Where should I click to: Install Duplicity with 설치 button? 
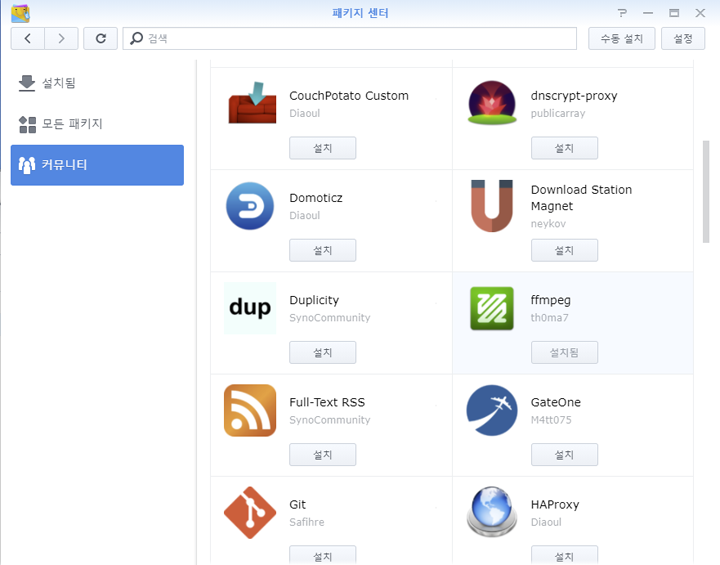[322, 352]
